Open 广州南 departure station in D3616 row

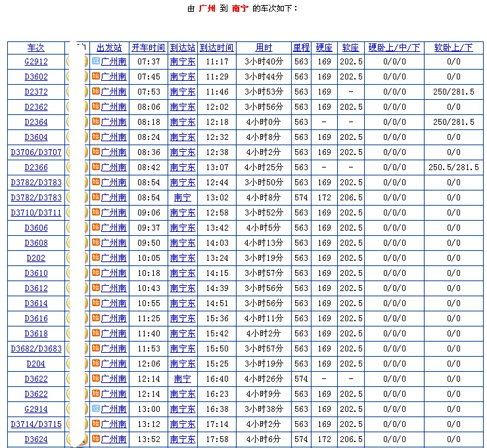pos(114,319)
